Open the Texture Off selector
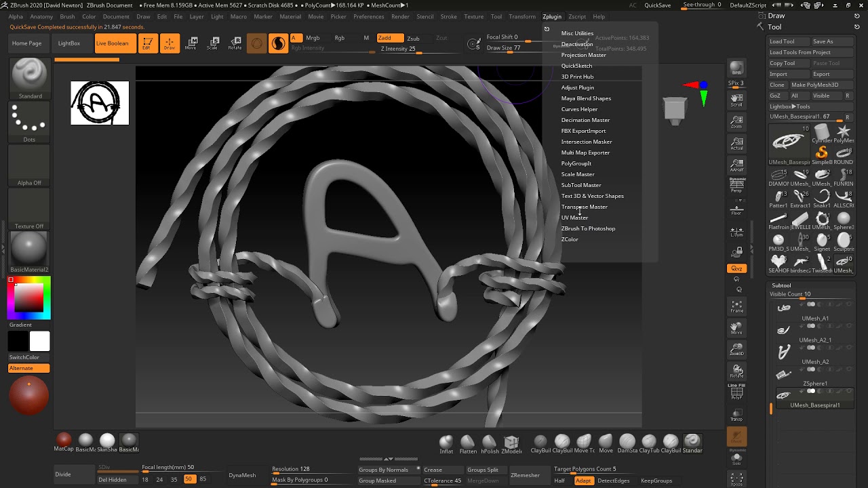 point(29,209)
